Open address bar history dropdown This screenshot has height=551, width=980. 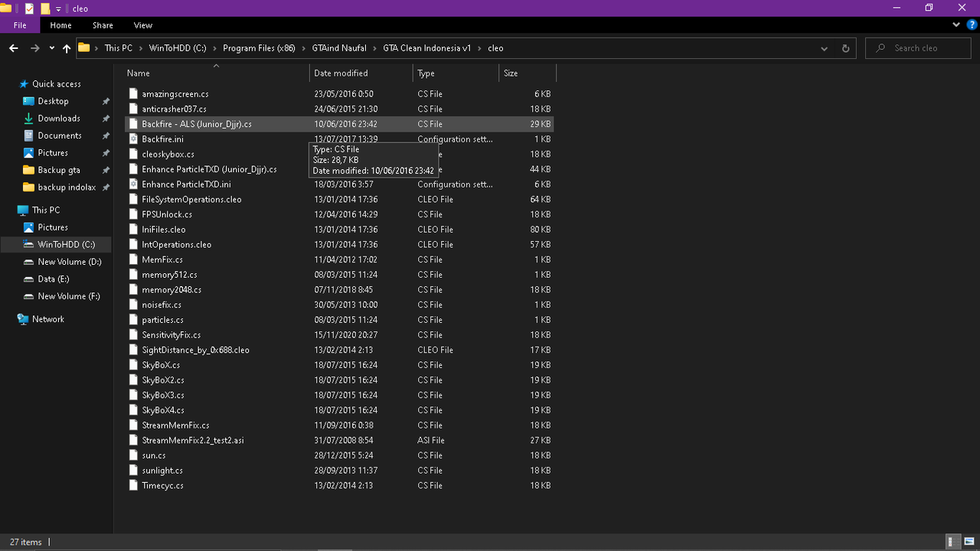point(824,48)
